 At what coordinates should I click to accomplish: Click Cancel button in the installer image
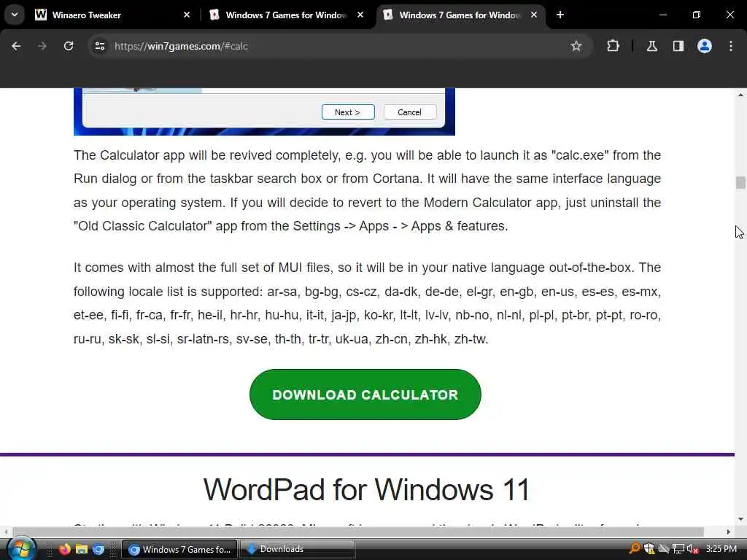410,112
